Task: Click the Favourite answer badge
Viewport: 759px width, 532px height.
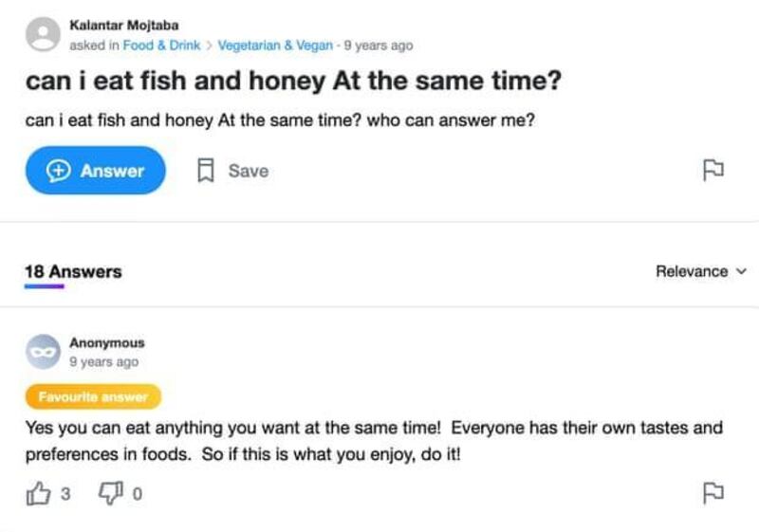Action: [93, 396]
